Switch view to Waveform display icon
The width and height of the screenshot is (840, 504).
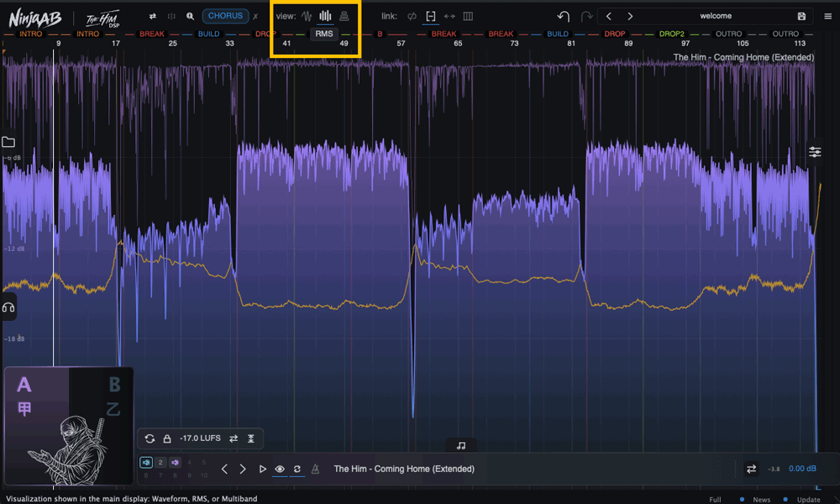(307, 16)
